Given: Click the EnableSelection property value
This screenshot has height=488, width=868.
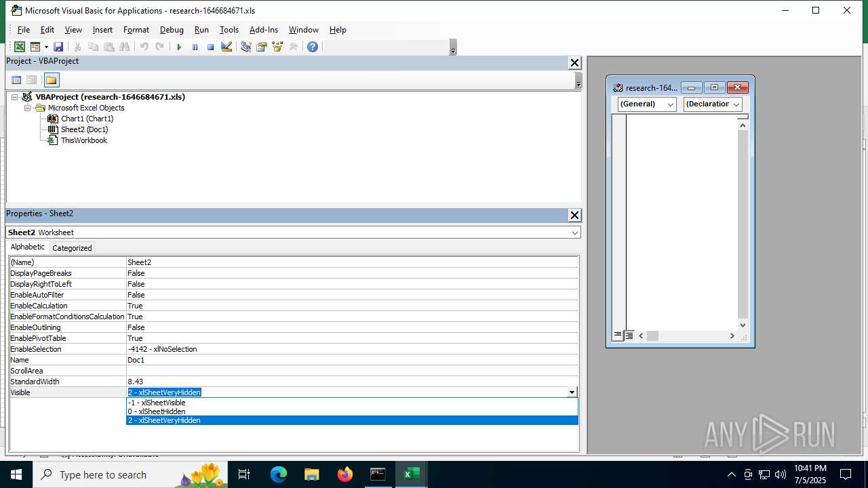Looking at the screenshot, I should tap(352, 349).
